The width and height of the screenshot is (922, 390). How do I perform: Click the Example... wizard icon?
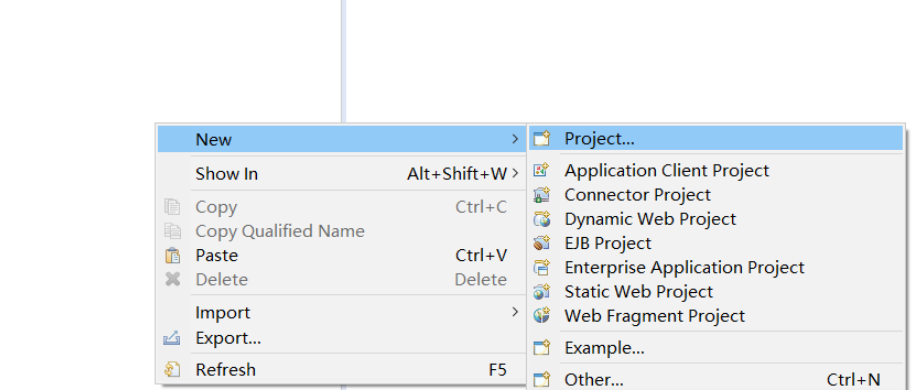[x=542, y=348]
